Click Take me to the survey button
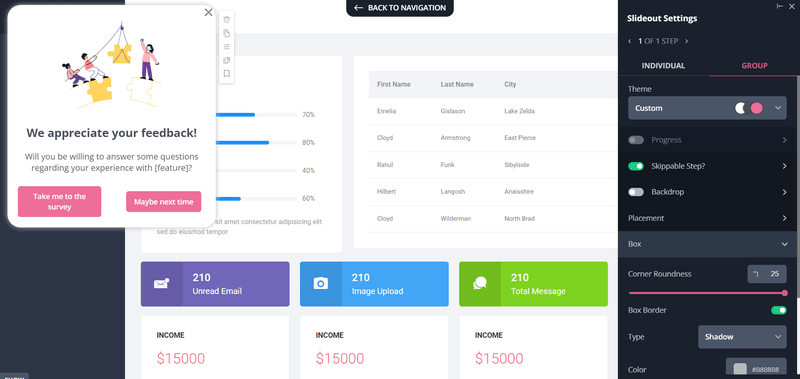This screenshot has height=379, width=800. pos(60,201)
